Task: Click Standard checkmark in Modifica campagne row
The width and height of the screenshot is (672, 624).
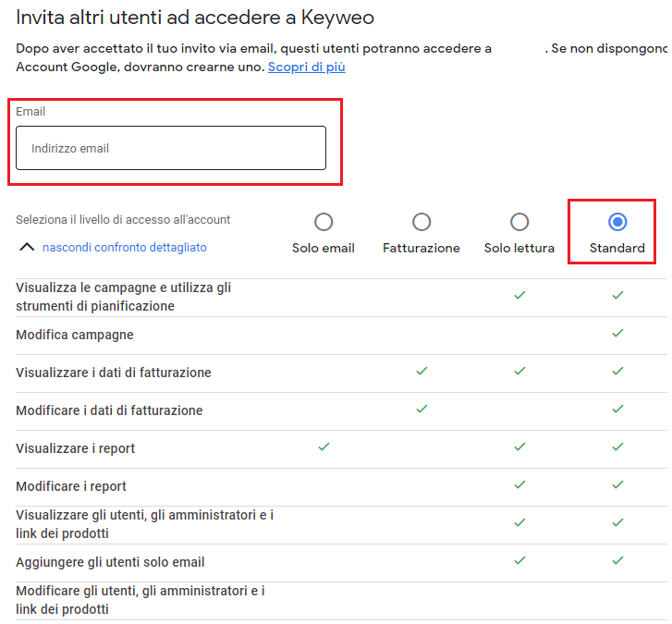Action: pyautogui.click(x=617, y=333)
